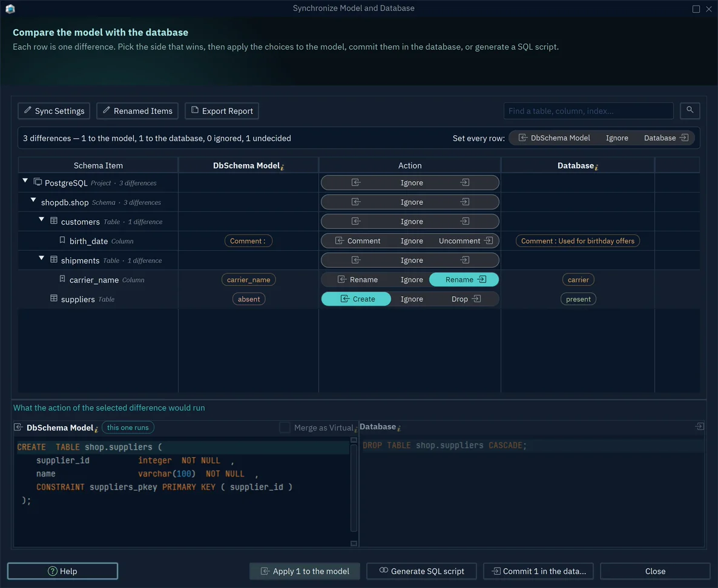Select Create action for suppliers
718x588 pixels.
[356, 299]
